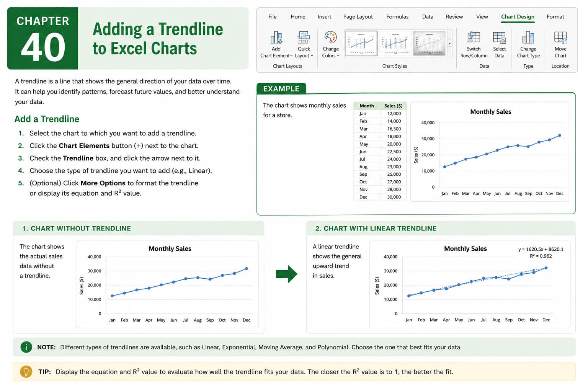This screenshot has width=588, height=392.
Task: Select the first chart style thumbnail
Action: point(361,44)
